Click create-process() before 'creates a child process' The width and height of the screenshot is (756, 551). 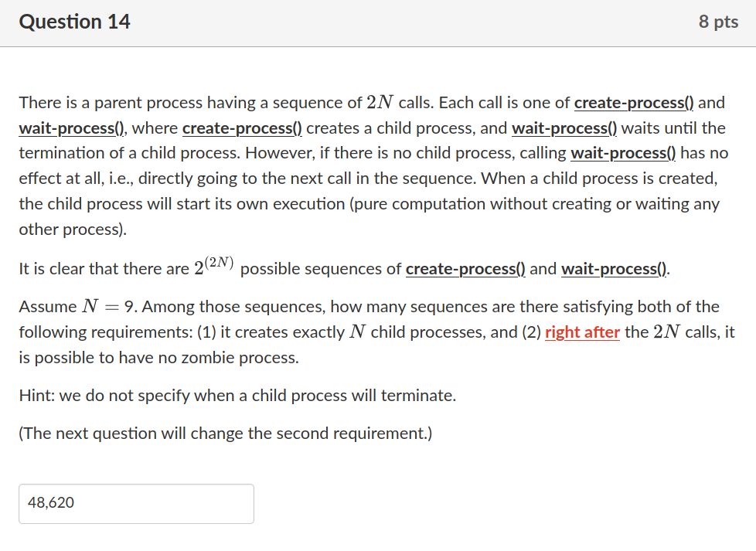pyautogui.click(x=242, y=128)
